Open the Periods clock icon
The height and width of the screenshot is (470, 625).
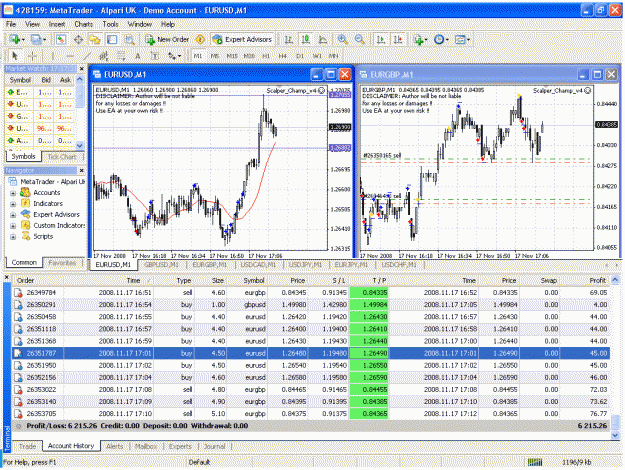(x=439, y=39)
